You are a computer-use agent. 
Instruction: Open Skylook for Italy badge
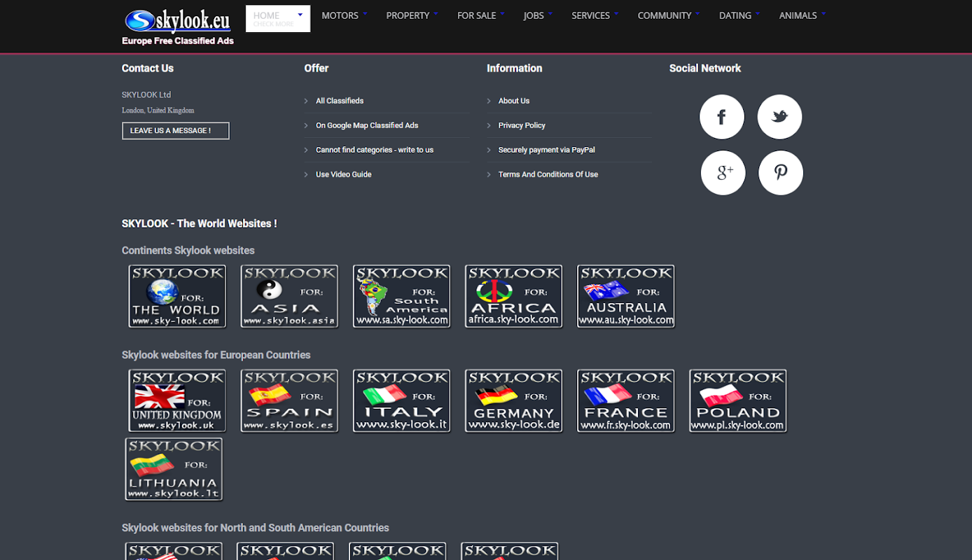pyautogui.click(x=401, y=401)
